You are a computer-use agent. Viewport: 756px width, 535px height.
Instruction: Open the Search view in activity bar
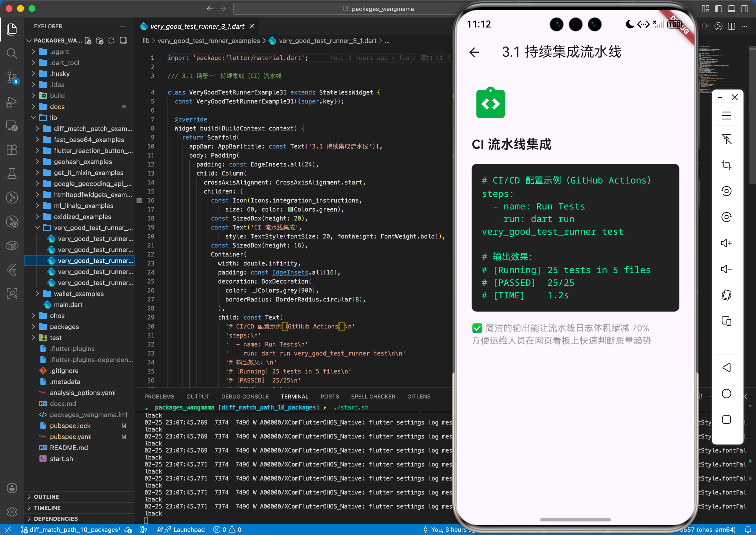point(12,53)
